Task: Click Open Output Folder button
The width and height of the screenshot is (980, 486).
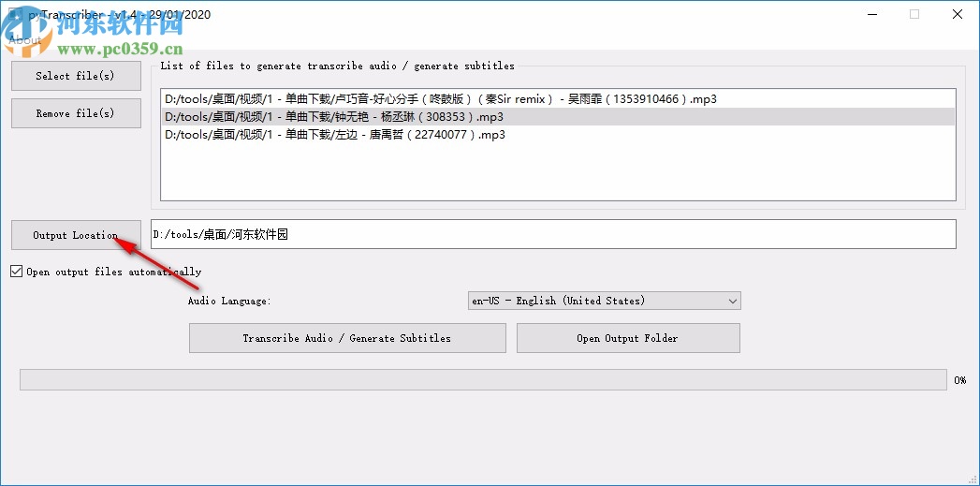Action: 628,338
